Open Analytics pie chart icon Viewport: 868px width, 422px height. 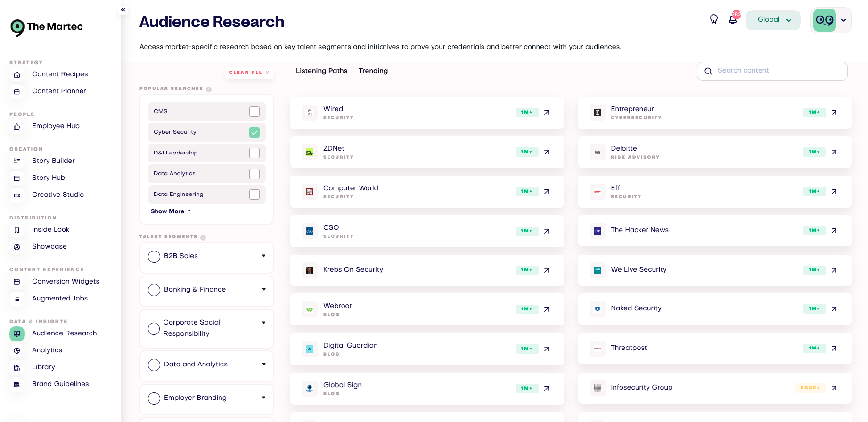17,350
